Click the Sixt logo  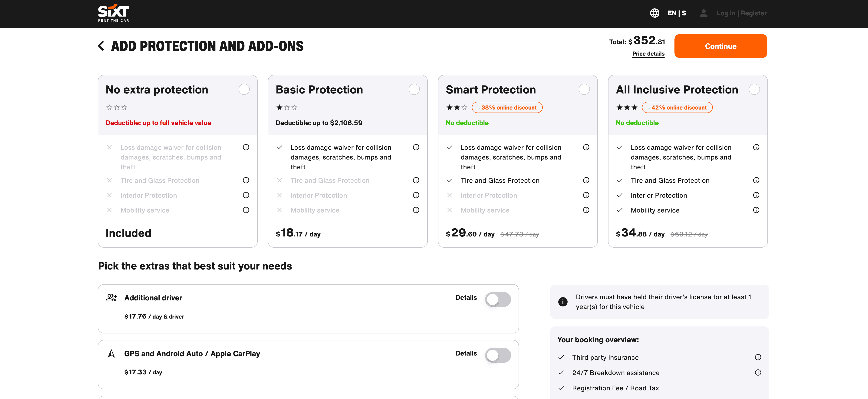click(x=114, y=13)
